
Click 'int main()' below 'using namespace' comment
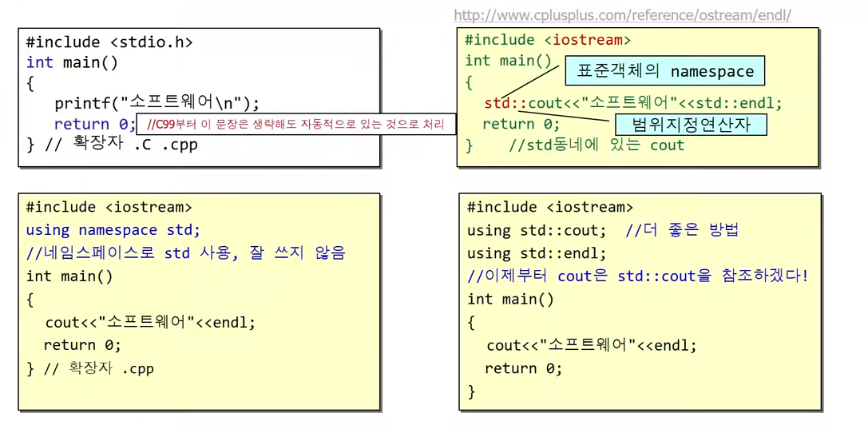click(69, 276)
